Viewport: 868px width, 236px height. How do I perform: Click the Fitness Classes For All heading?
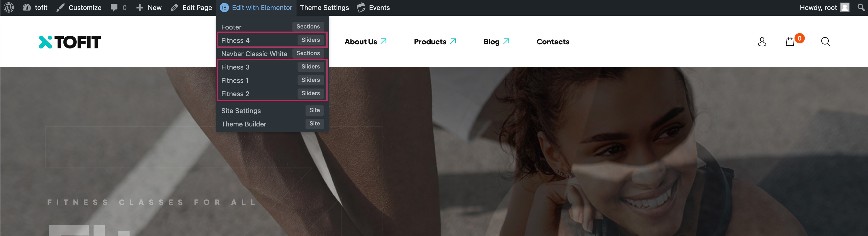(x=152, y=202)
